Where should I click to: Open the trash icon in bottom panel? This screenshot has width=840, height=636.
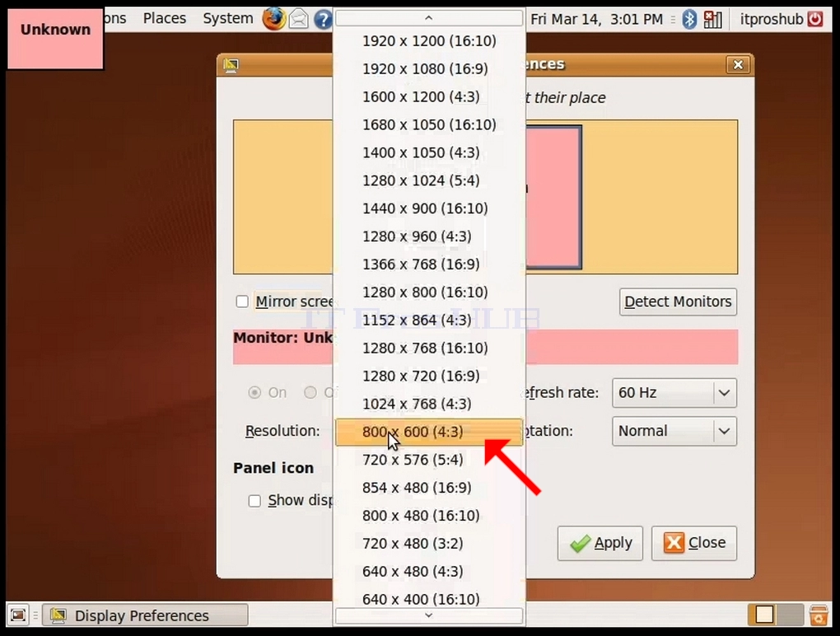[818, 615]
